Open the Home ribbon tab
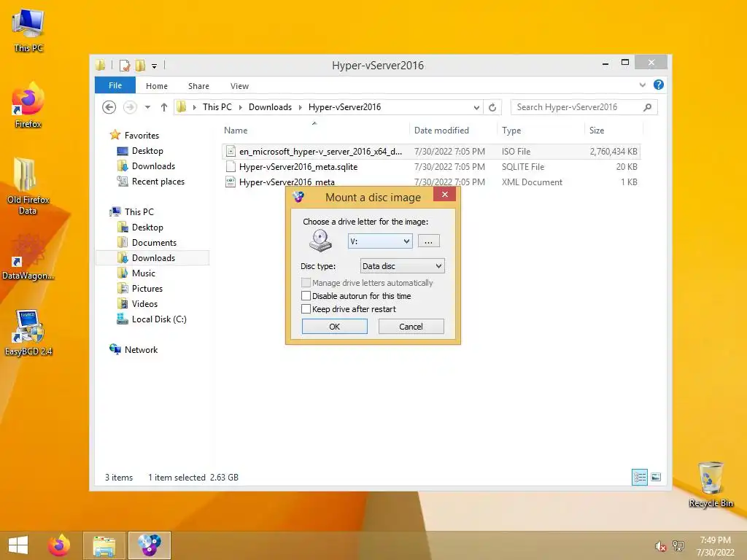 tap(157, 86)
